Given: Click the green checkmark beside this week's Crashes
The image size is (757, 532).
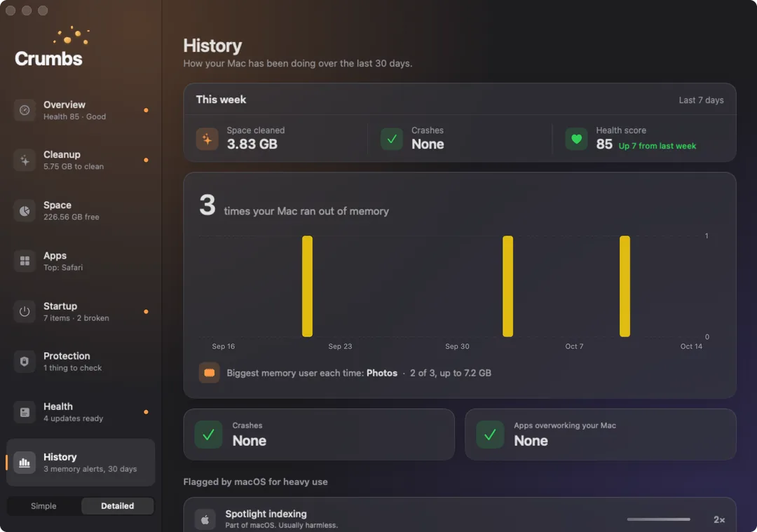Looking at the screenshot, I should [392, 139].
